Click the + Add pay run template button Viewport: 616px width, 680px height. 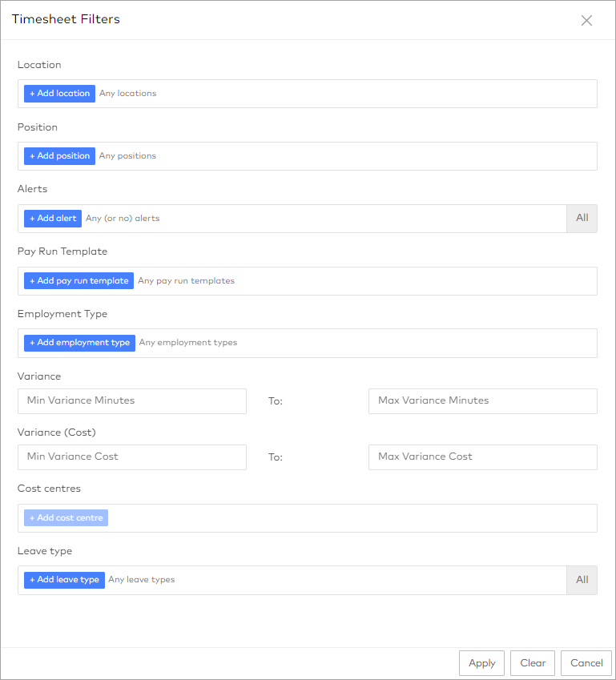(78, 280)
